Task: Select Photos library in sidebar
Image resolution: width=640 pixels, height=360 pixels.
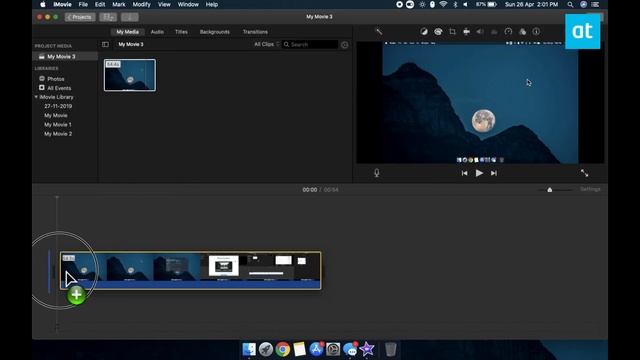Action: pyautogui.click(x=56, y=79)
